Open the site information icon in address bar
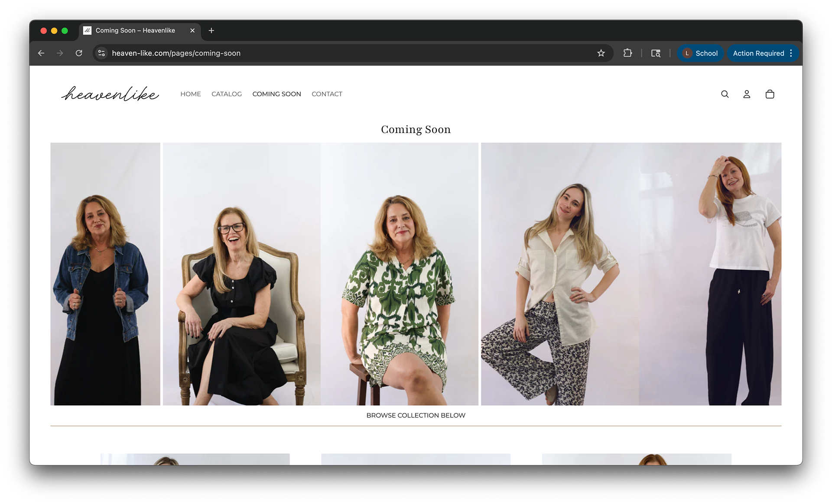The height and width of the screenshot is (504, 832). [x=101, y=53]
